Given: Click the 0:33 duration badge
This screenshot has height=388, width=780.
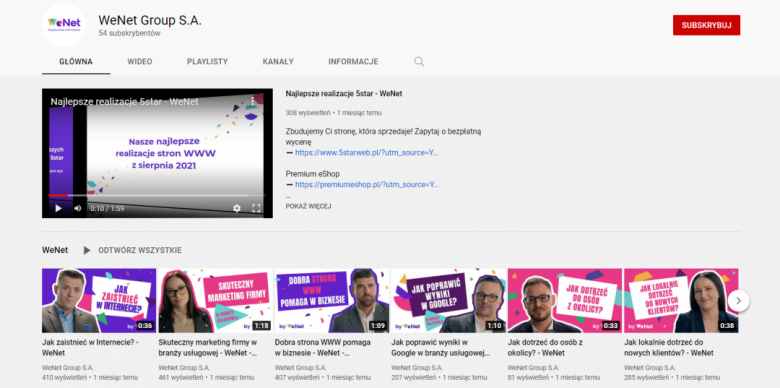Looking at the screenshot, I should 610,326.
